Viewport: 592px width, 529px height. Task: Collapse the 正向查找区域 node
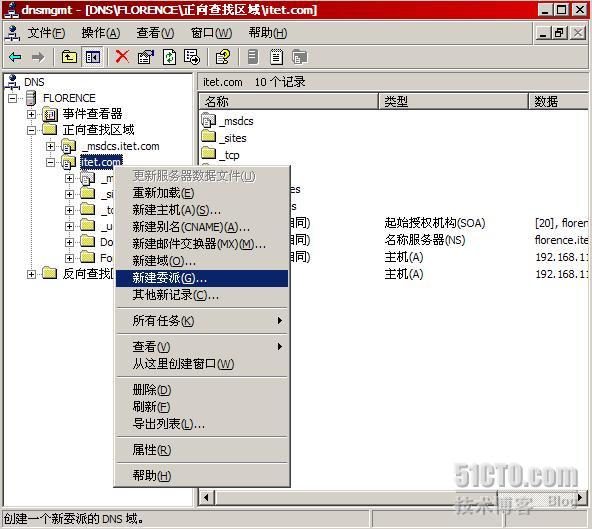tap(31, 130)
